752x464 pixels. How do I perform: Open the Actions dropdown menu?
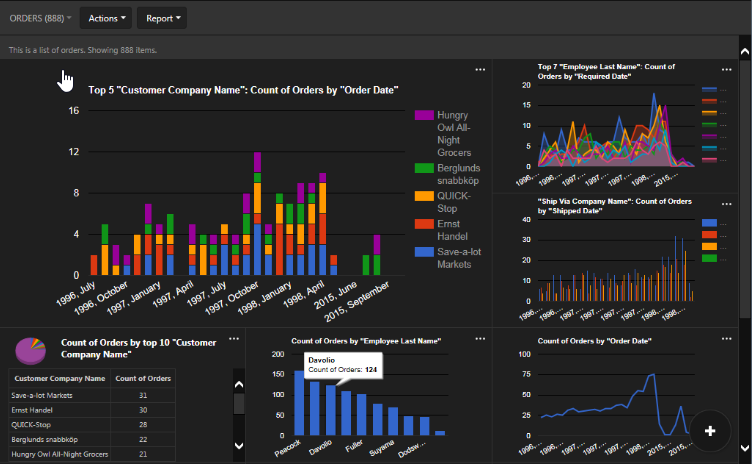tap(107, 18)
